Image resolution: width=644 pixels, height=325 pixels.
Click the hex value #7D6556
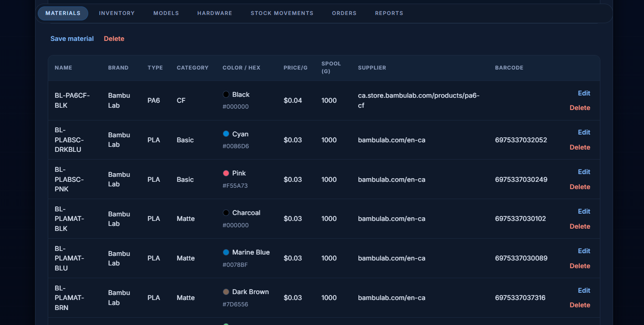[x=235, y=305]
